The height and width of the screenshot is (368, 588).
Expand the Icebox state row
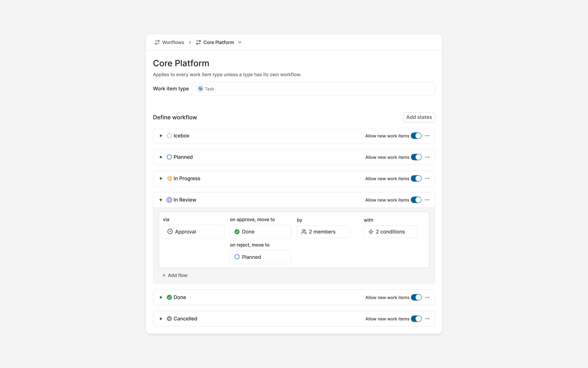click(161, 136)
